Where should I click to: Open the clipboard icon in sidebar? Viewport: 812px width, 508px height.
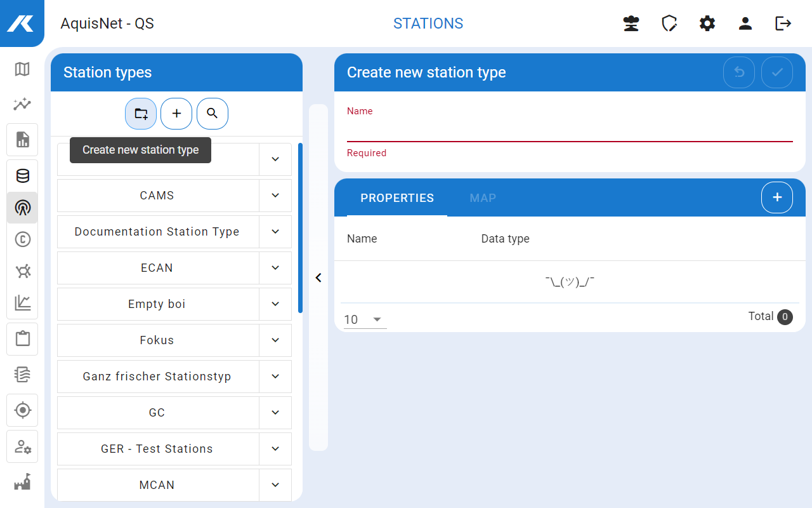[22, 338]
